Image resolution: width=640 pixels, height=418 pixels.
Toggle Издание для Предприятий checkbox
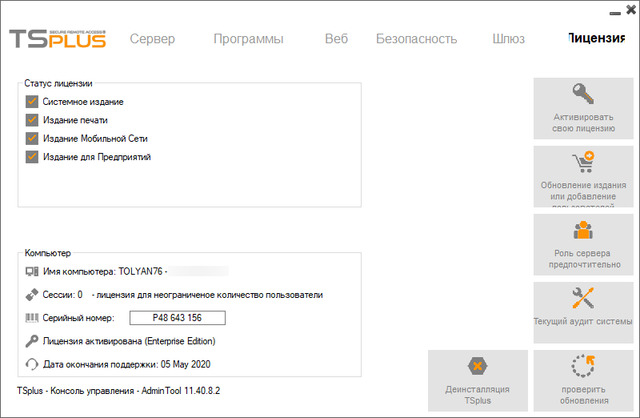point(30,156)
